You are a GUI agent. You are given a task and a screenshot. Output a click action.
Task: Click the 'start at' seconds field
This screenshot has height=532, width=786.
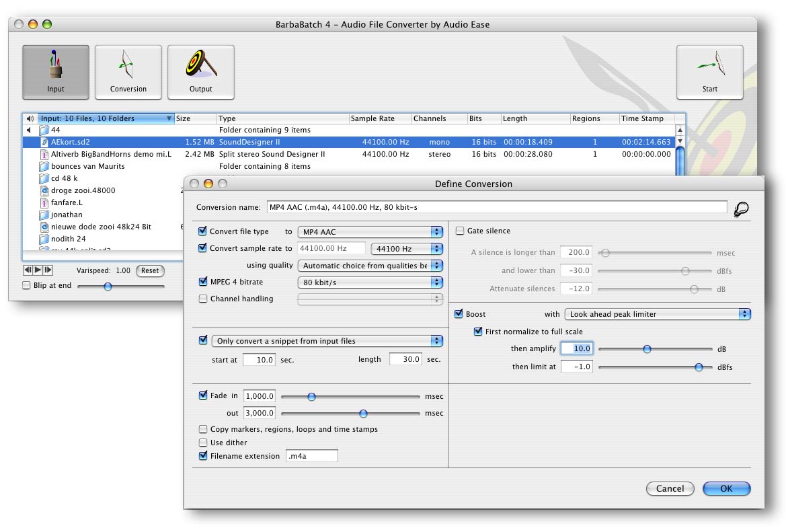[x=259, y=360]
